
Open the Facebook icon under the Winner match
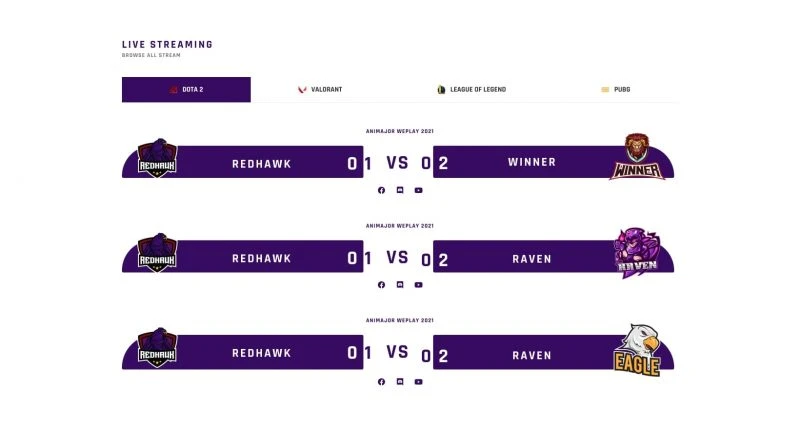pos(381,190)
